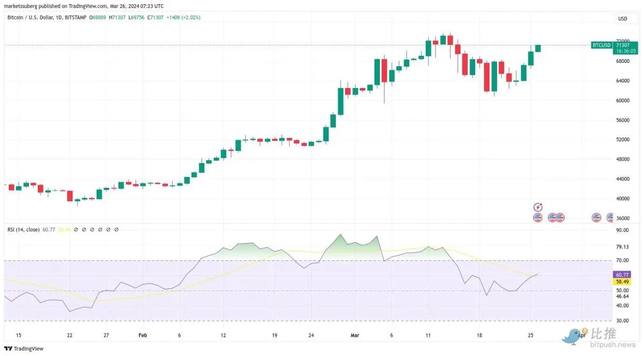
Task: Click the last crossed-circle icon in RSI legend
Action: pyautogui.click(x=117, y=230)
